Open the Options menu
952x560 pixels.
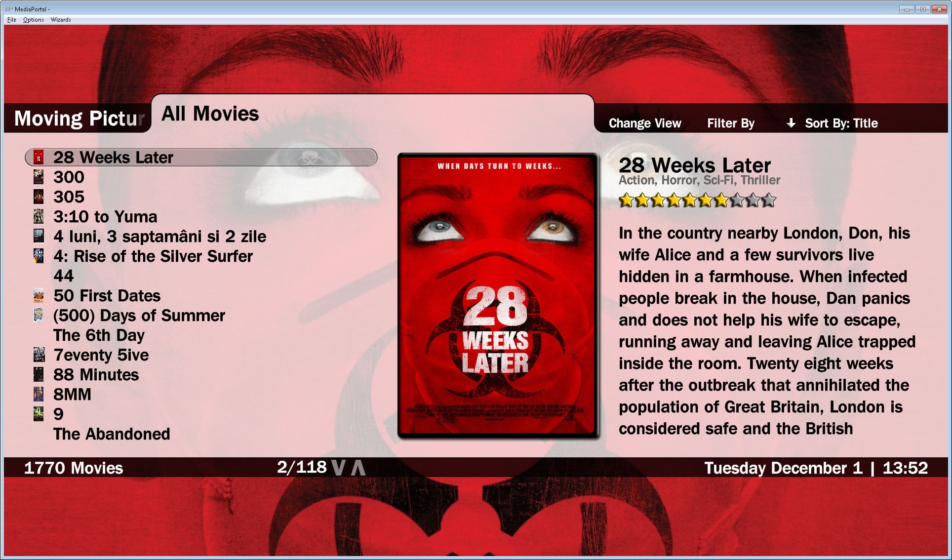[x=33, y=20]
